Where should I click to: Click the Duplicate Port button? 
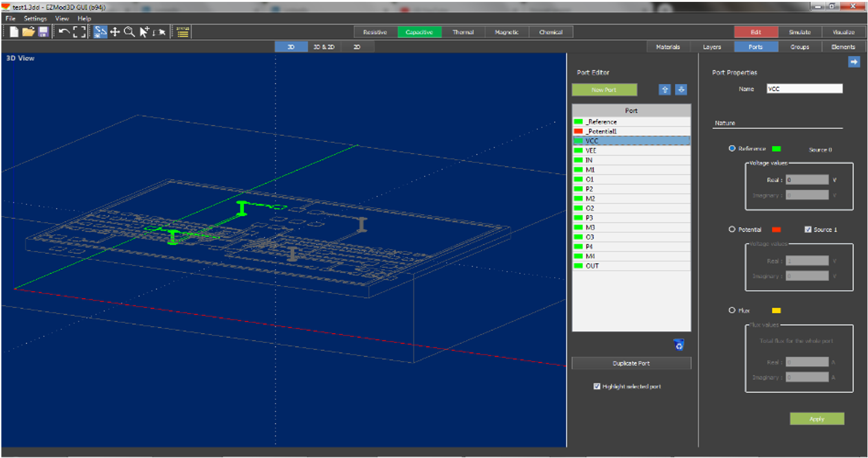coord(631,363)
